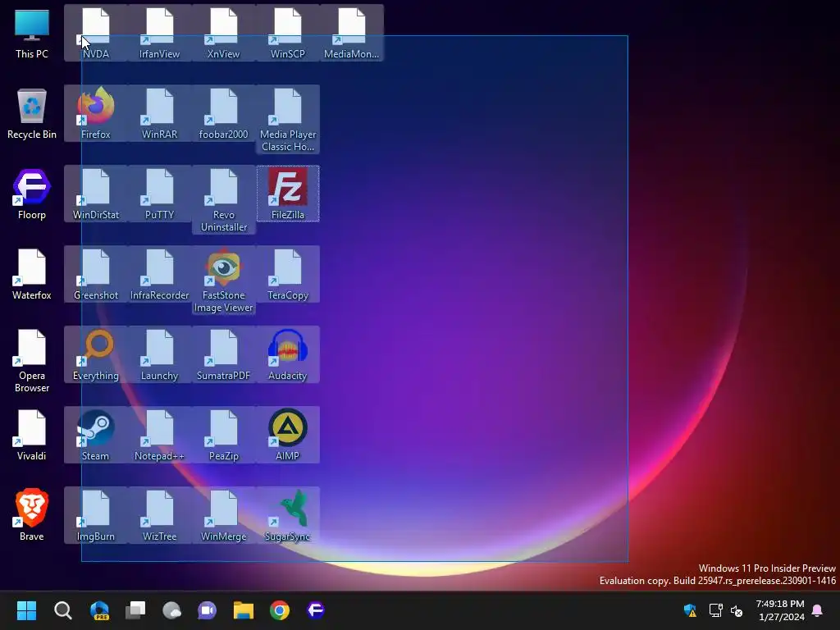This screenshot has height=630, width=840.
Task: Select the foobar2000 shortcut
Action: [x=223, y=113]
